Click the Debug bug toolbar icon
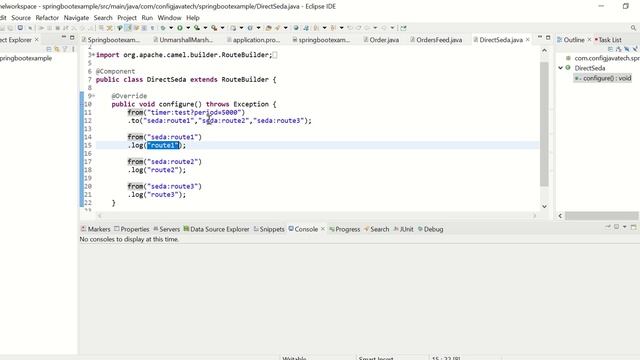 (162, 28)
